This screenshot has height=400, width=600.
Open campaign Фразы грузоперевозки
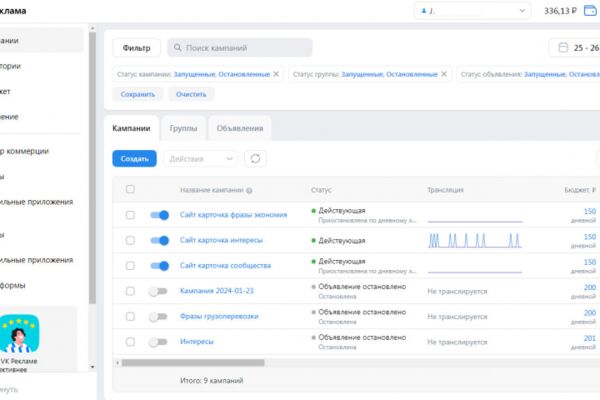pyautogui.click(x=219, y=316)
